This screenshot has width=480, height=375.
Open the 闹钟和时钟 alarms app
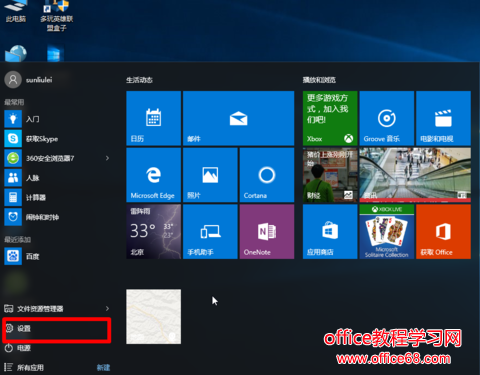click(x=57, y=217)
